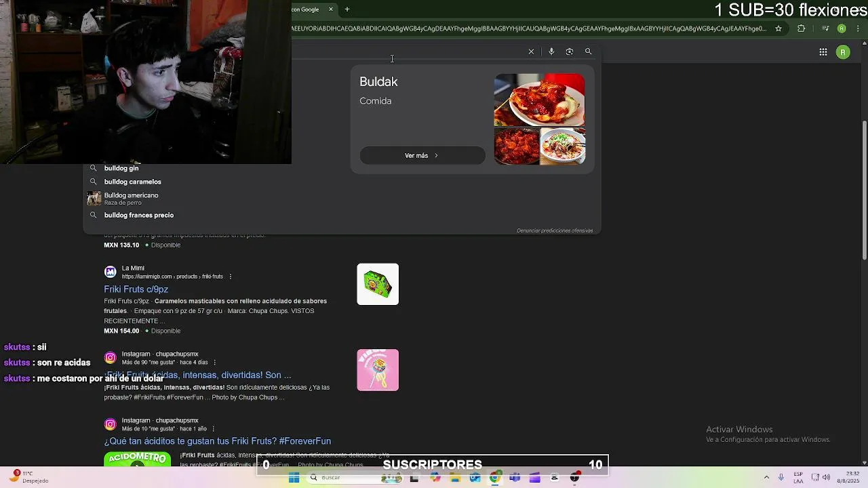
Task: Open options for the first Instagram result
Action: click(x=215, y=363)
